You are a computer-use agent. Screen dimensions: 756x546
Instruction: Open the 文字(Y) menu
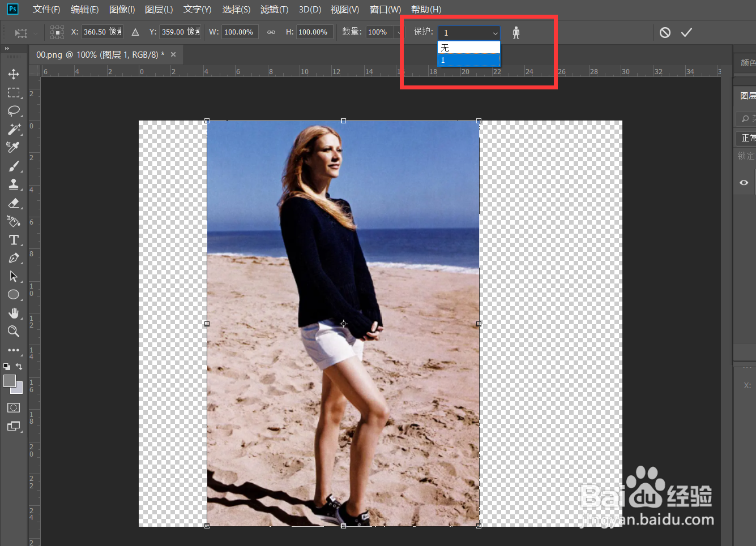198,9
